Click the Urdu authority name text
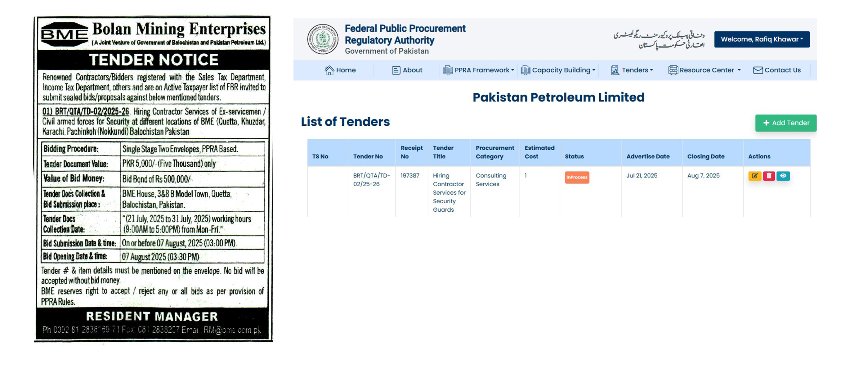Image resolution: width=868 pixels, height=369 pixels. [x=659, y=40]
